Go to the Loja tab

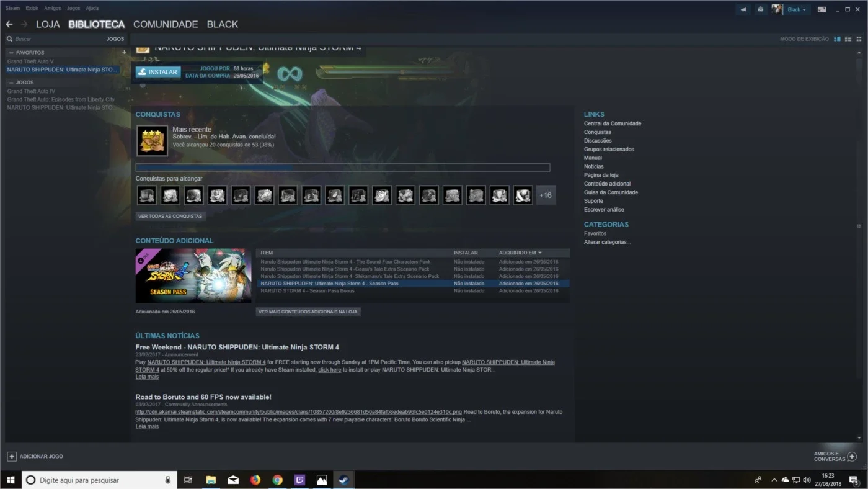pyautogui.click(x=48, y=24)
